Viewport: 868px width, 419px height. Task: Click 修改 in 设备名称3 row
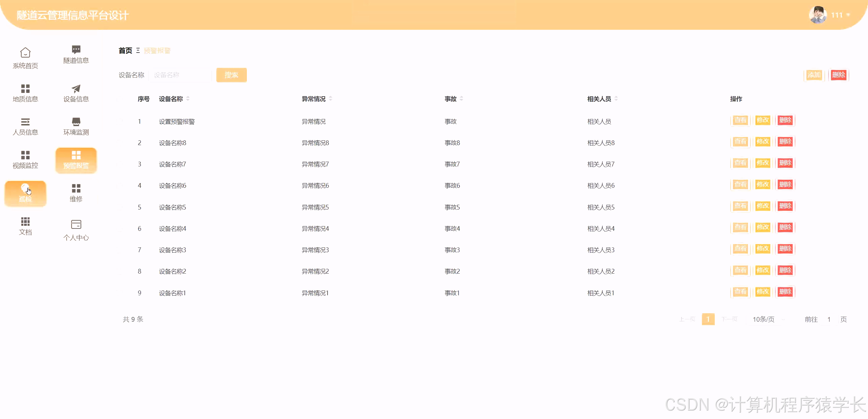tap(763, 249)
